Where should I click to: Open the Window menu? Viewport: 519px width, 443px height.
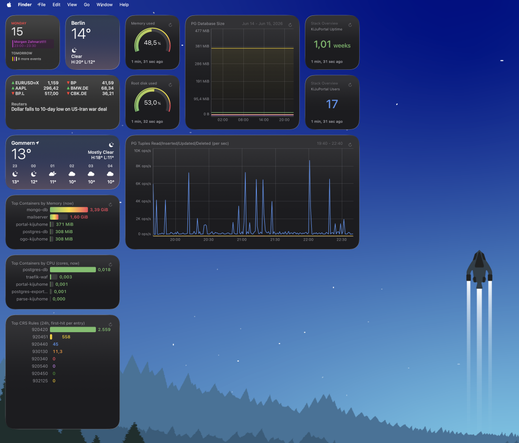click(104, 5)
